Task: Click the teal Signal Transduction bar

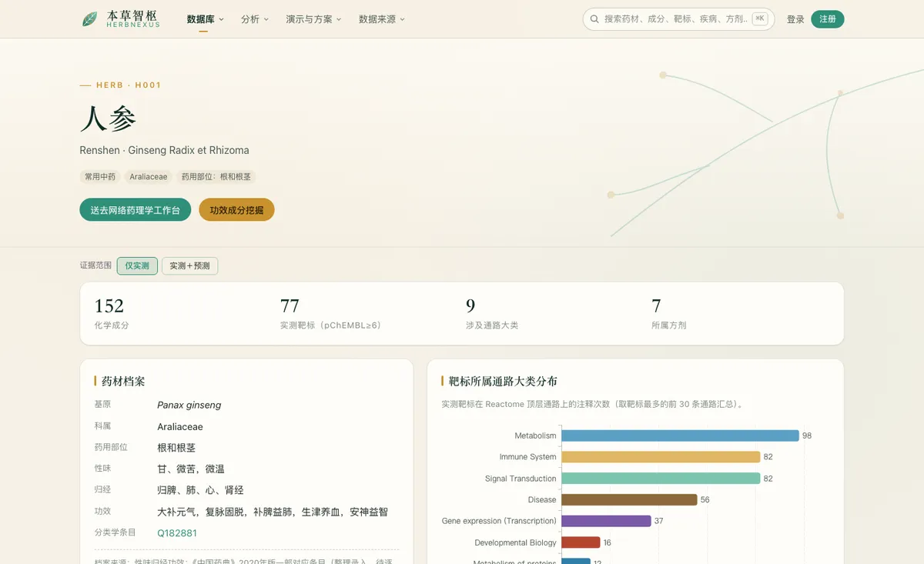Action: point(661,479)
